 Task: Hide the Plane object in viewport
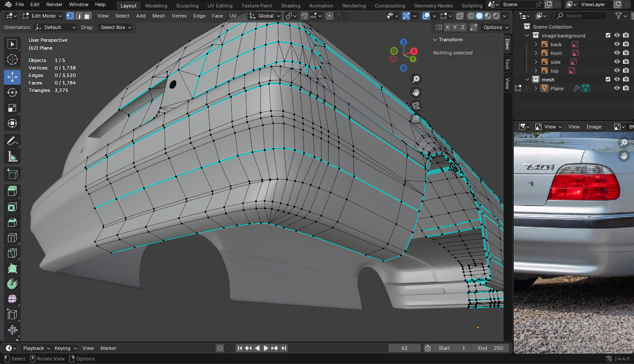[617, 88]
